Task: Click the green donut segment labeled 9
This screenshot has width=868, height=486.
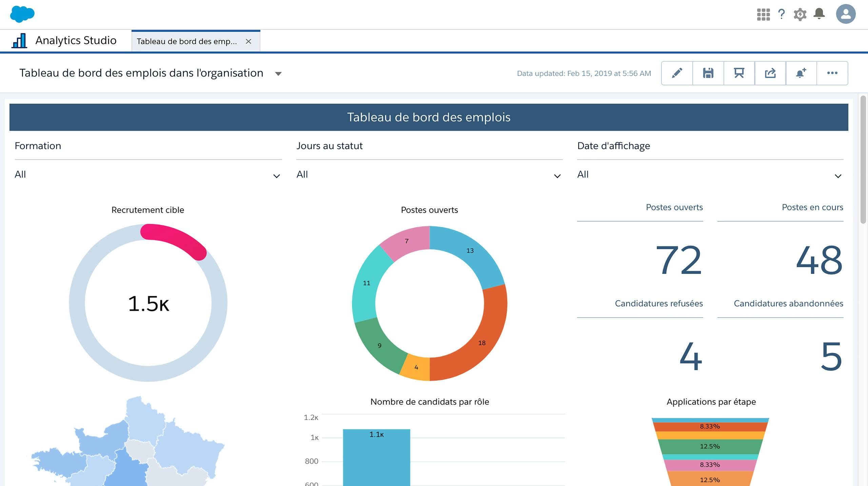Action: point(379,346)
